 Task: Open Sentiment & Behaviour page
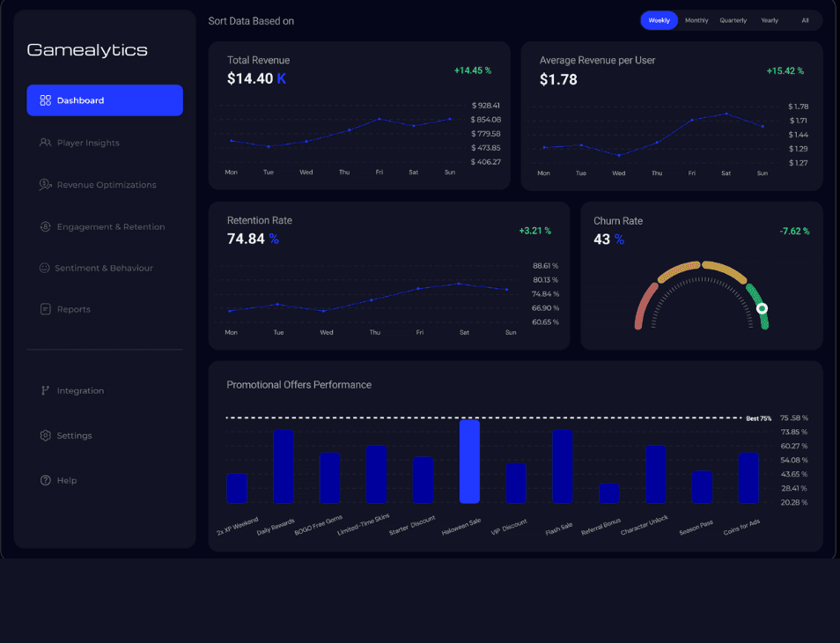[x=104, y=268]
